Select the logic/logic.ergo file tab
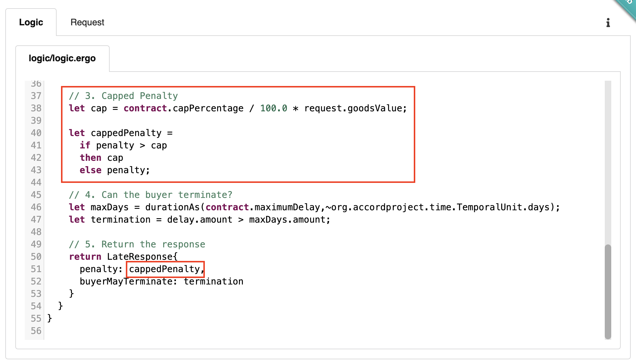This screenshot has height=364, width=636. pyautogui.click(x=62, y=58)
